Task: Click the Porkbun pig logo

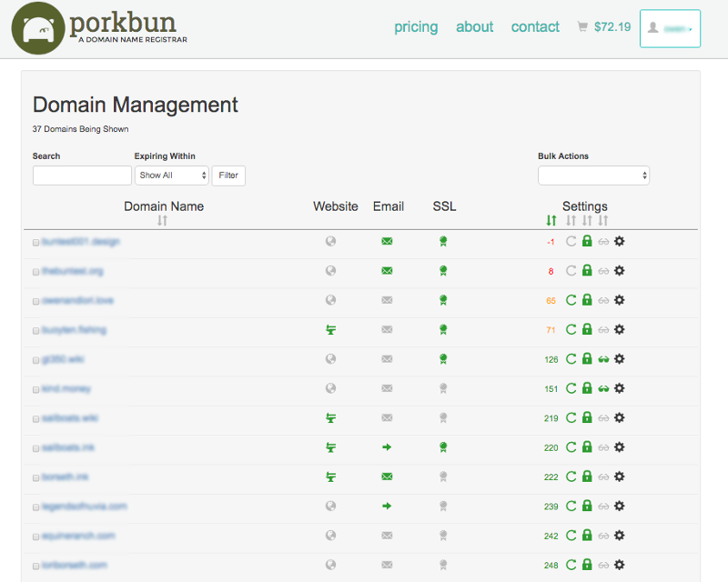Action: 38,28
